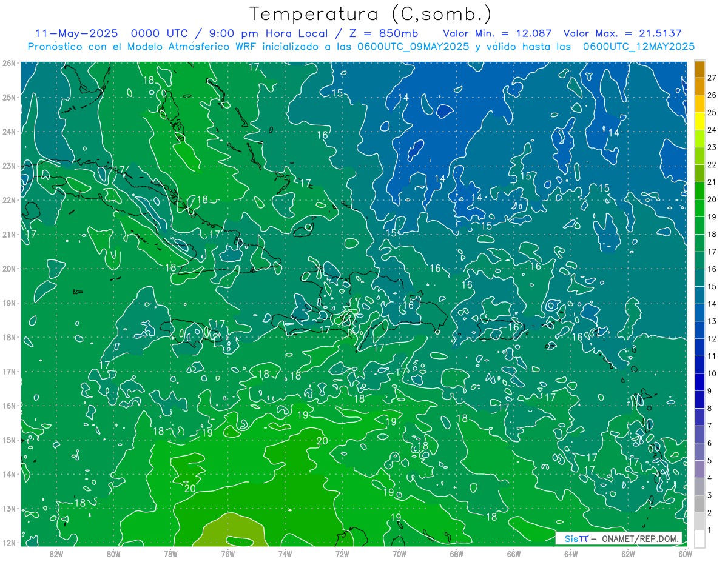Click the color bar tick label "7"
The width and height of the screenshot is (728, 562).
click(x=710, y=426)
